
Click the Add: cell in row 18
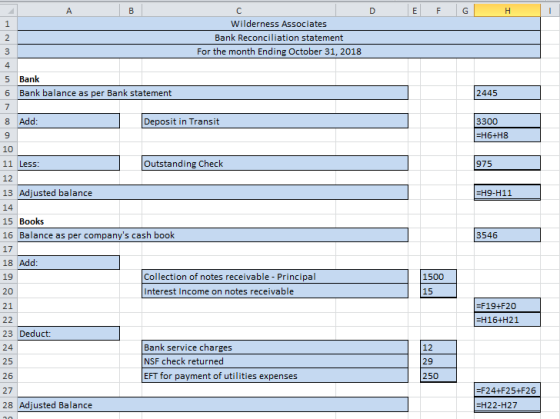[x=69, y=263]
